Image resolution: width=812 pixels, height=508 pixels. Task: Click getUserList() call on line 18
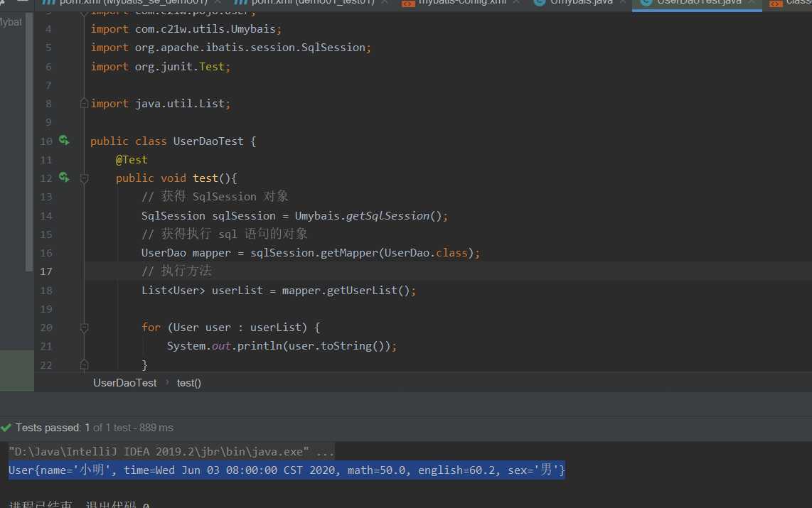[x=369, y=290]
